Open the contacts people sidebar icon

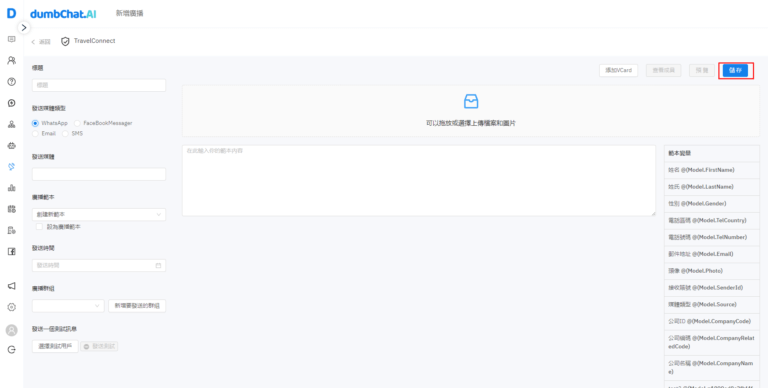tap(11, 60)
